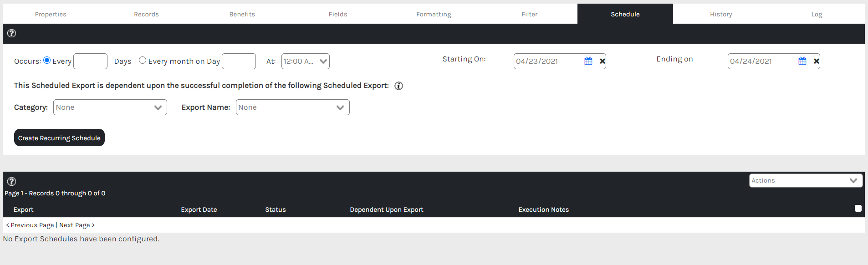Select the Occurs Every Days radio button

(47, 60)
